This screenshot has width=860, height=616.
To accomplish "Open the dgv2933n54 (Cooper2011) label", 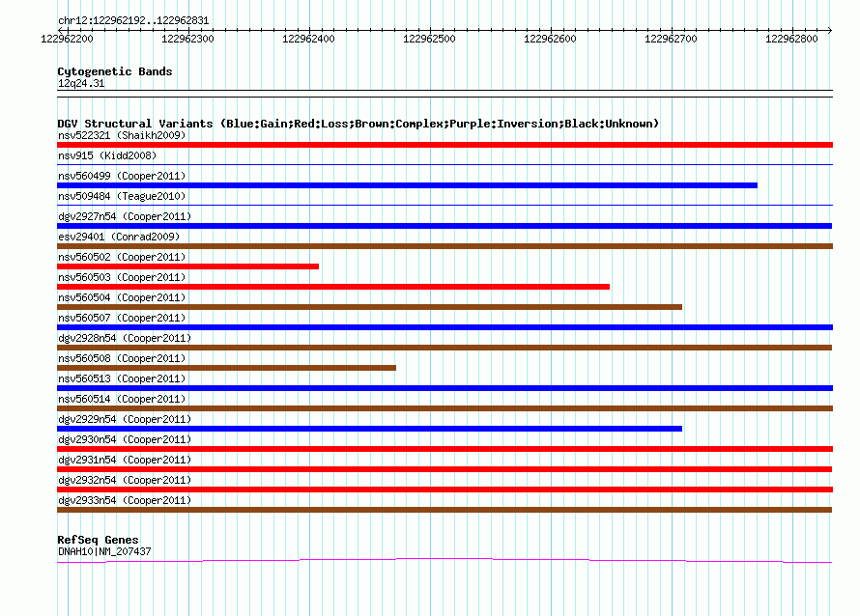I will coord(125,500).
